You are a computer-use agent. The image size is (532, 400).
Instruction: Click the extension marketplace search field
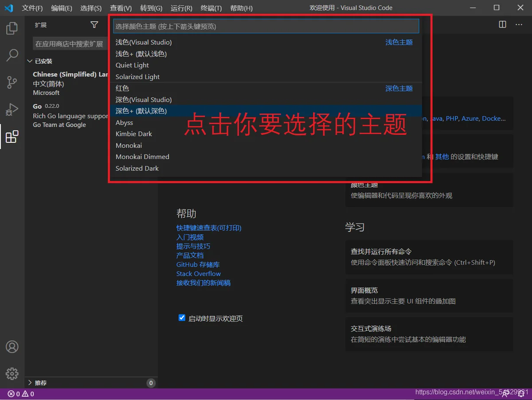[x=71, y=44]
